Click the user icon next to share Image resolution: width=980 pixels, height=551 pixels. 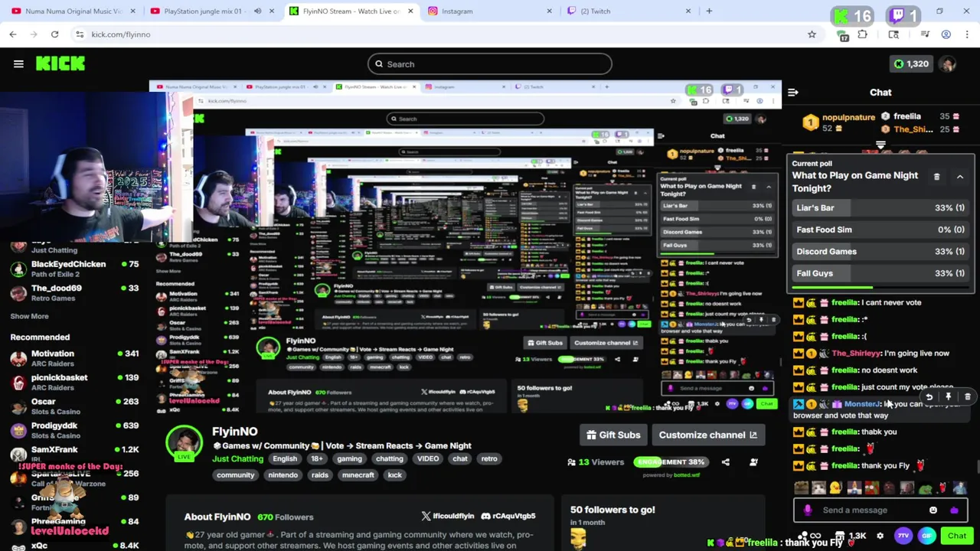(x=753, y=462)
